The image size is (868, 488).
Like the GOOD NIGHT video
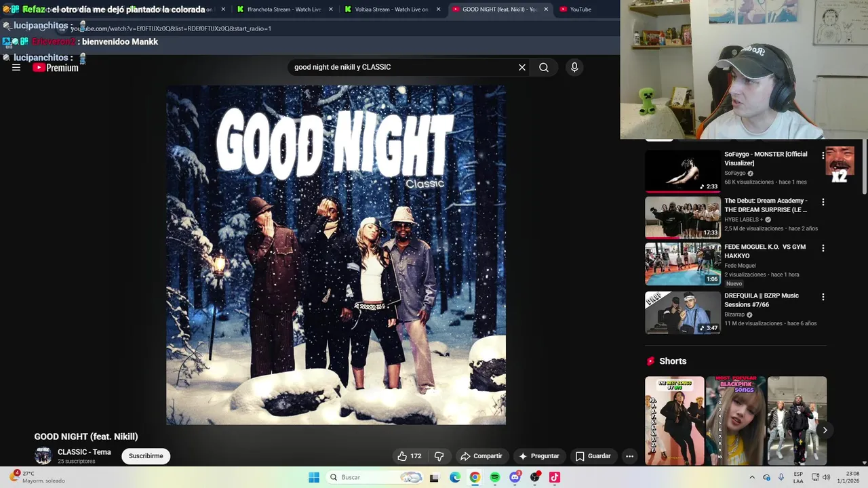(410, 456)
